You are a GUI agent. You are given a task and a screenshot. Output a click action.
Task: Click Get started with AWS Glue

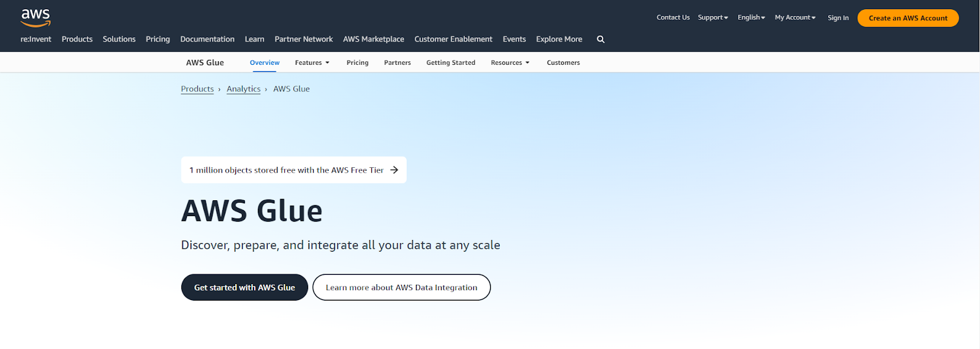point(244,287)
